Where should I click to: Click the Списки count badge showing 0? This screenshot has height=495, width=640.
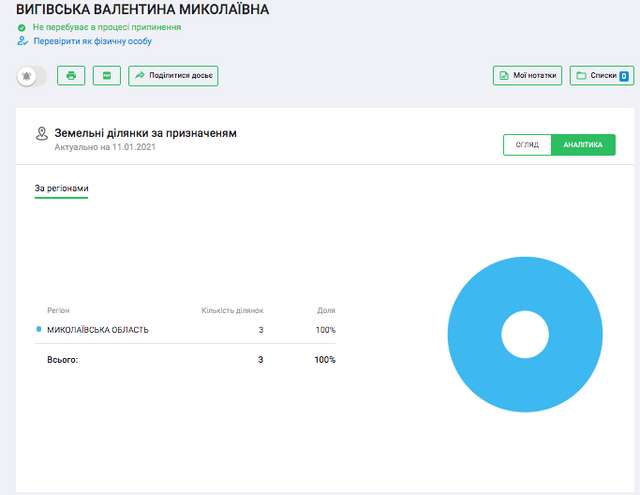(x=623, y=76)
